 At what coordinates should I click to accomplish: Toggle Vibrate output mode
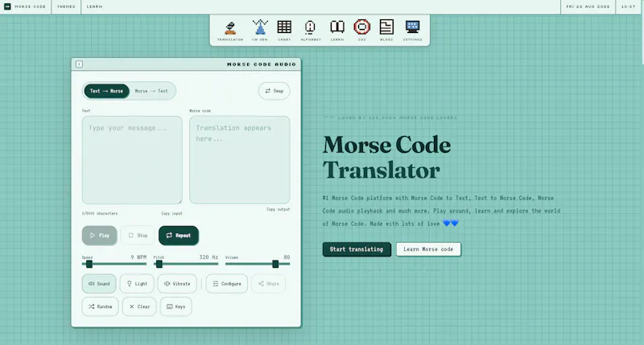pyautogui.click(x=177, y=284)
